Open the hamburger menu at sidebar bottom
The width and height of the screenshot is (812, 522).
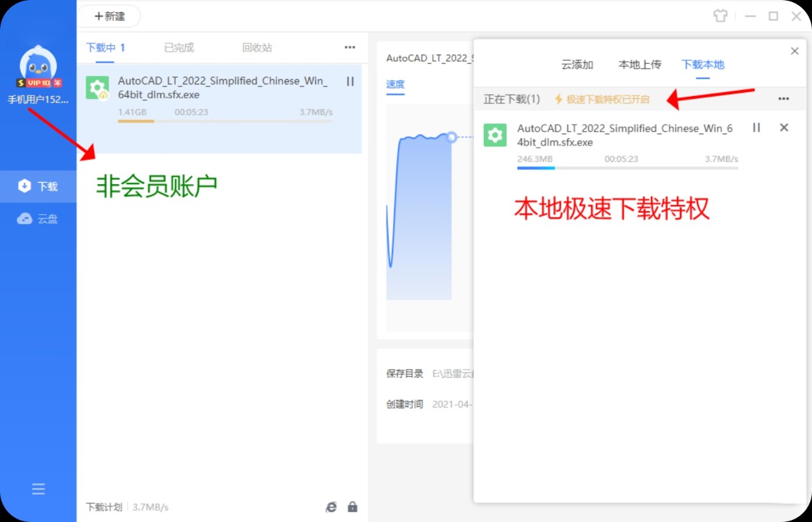(39, 489)
